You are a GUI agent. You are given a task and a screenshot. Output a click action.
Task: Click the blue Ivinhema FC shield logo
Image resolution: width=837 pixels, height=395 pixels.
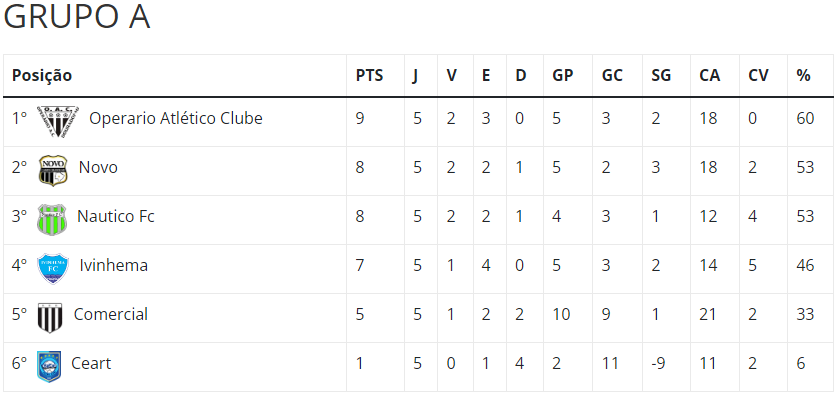tap(53, 268)
